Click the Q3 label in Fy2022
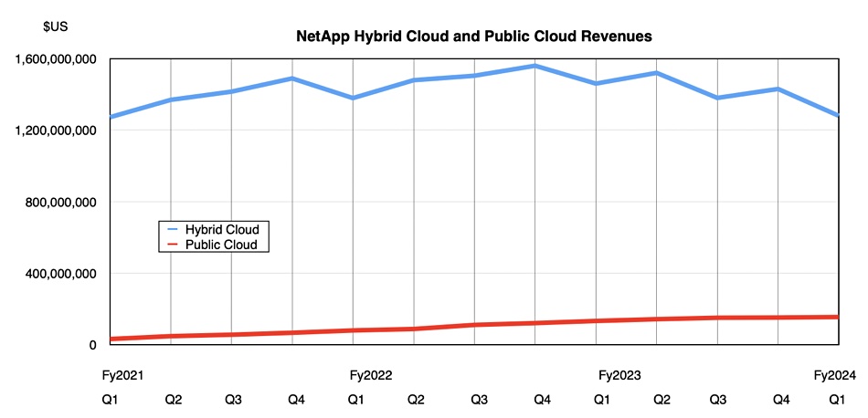 [478, 399]
